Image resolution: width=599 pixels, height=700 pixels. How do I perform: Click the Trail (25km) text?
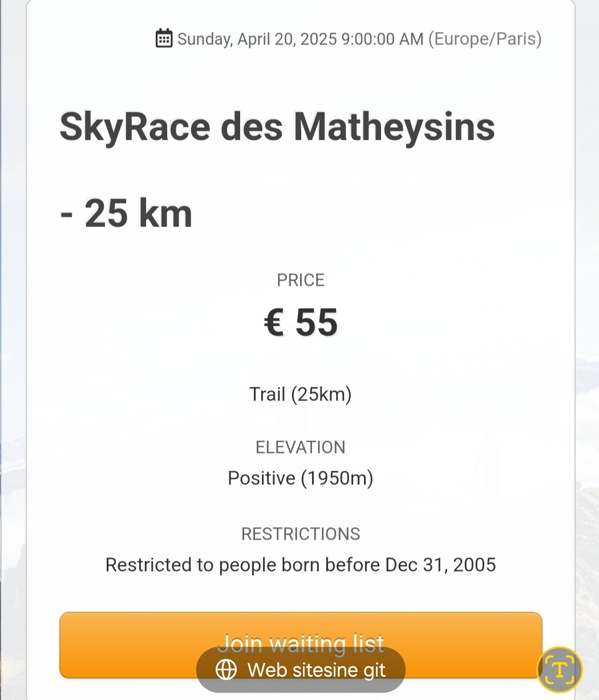(301, 394)
